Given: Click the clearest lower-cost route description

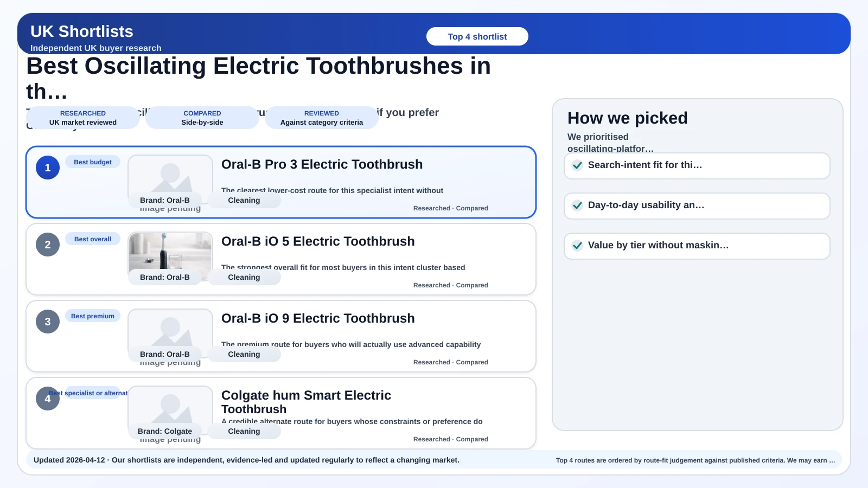Looking at the screenshot, I should click(x=332, y=190).
